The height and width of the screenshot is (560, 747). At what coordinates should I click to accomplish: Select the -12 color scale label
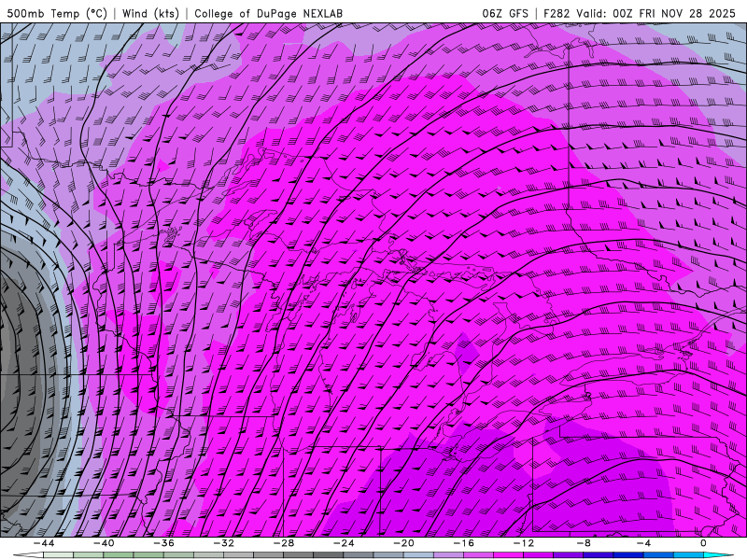click(524, 543)
